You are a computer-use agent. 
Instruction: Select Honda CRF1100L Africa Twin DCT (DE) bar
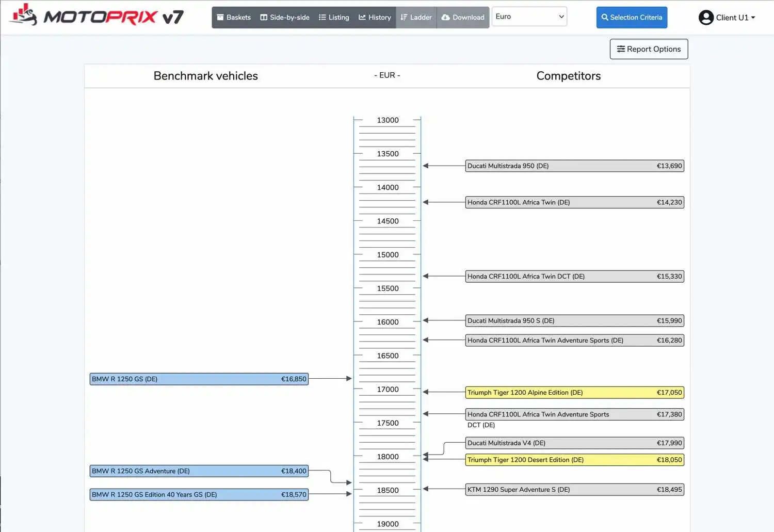[x=575, y=277]
